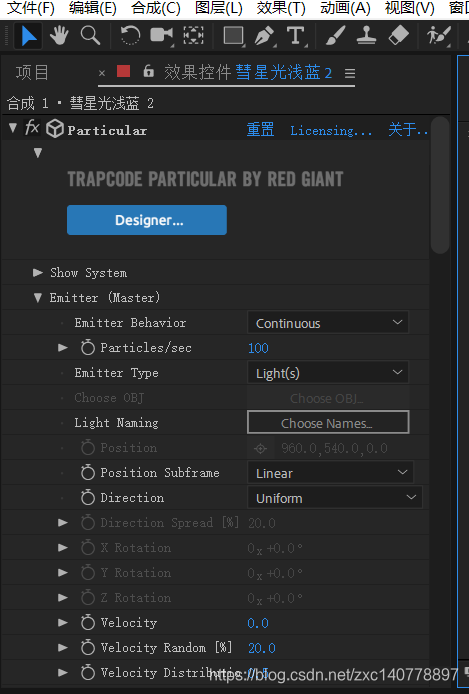The width and height of the screenshot is (469, 694).
Task: Click 重置 to reset Particular
Action: [260, 130]
